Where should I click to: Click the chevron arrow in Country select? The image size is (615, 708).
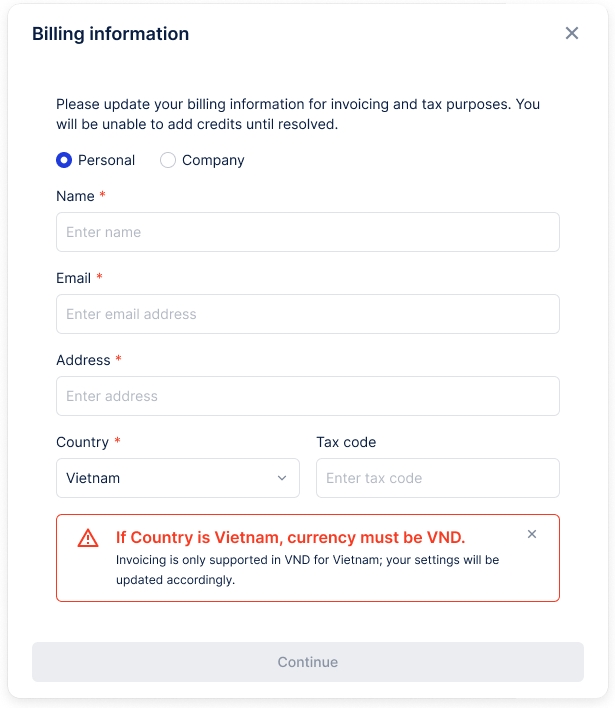click(x=282, y=478)
